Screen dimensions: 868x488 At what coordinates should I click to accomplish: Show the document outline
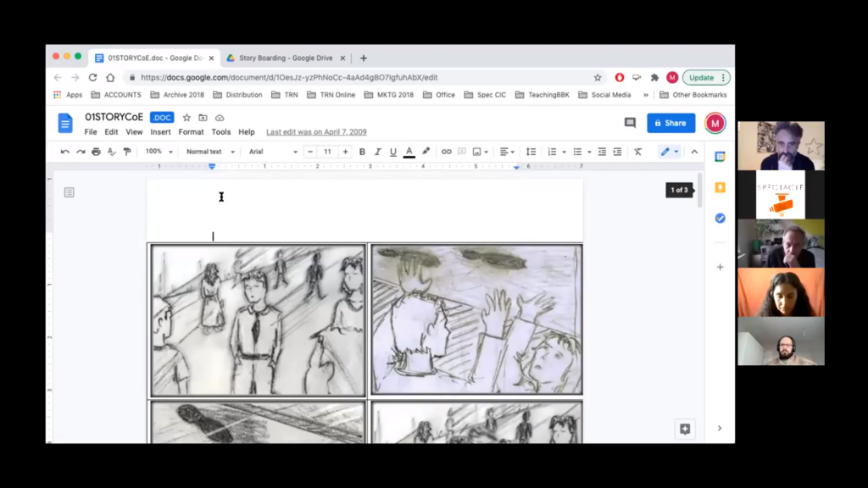point(70,192)
